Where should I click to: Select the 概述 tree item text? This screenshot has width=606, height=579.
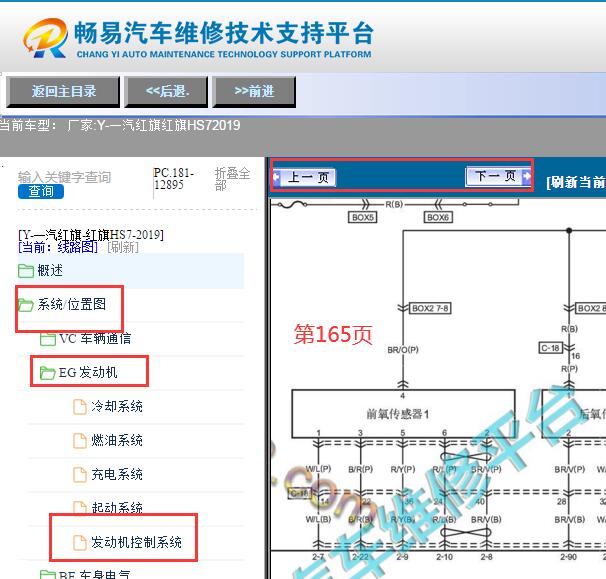[50, 270]
